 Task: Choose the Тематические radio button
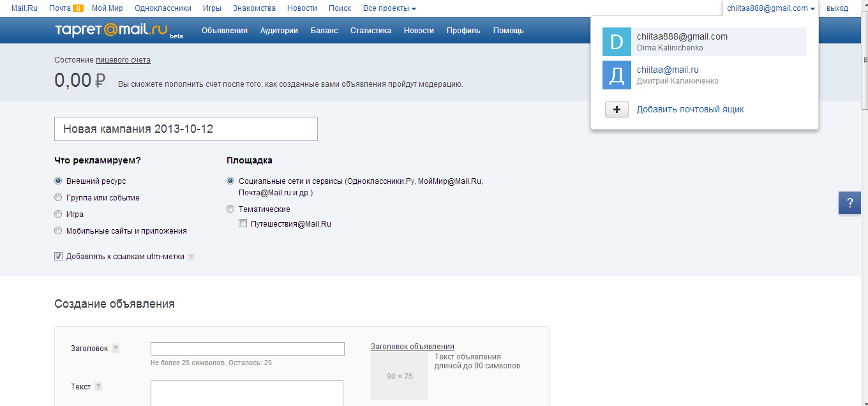(230, 209)
